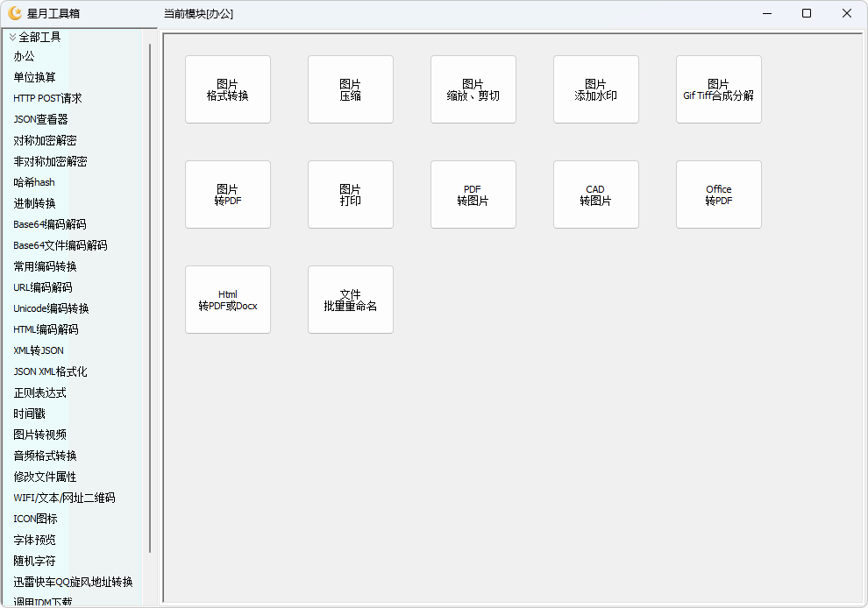Open the Gif Tiff合成分解 tool

click(x=719, y=89)
